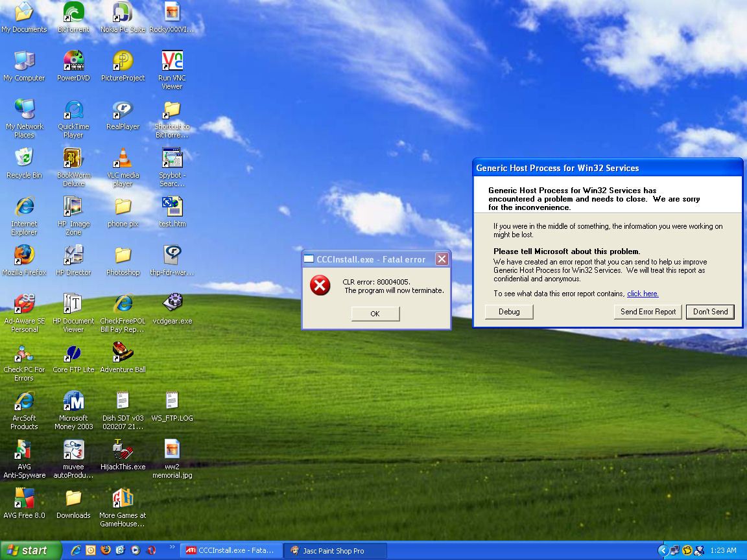
Task: Select the VLC media player icon
Action: (123, 167)
